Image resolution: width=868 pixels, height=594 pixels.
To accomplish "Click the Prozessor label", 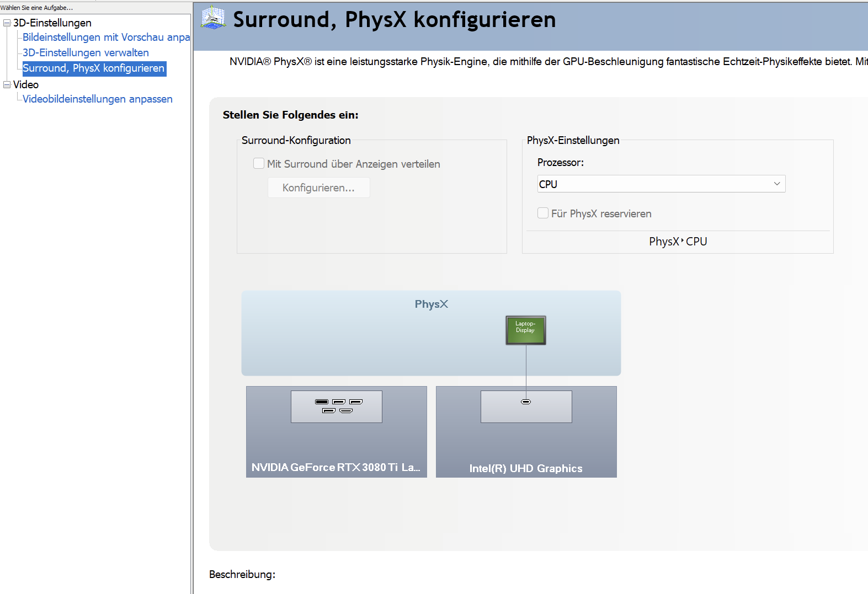I will click(561, 162).
